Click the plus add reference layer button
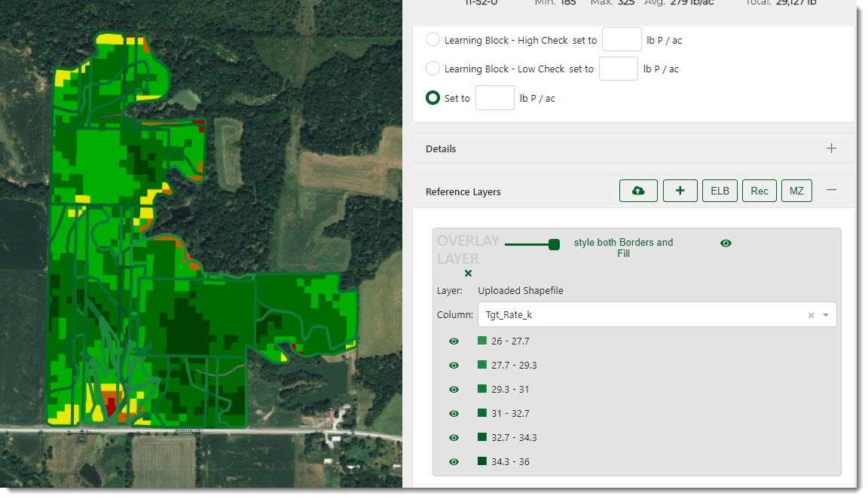 point(680,191)
